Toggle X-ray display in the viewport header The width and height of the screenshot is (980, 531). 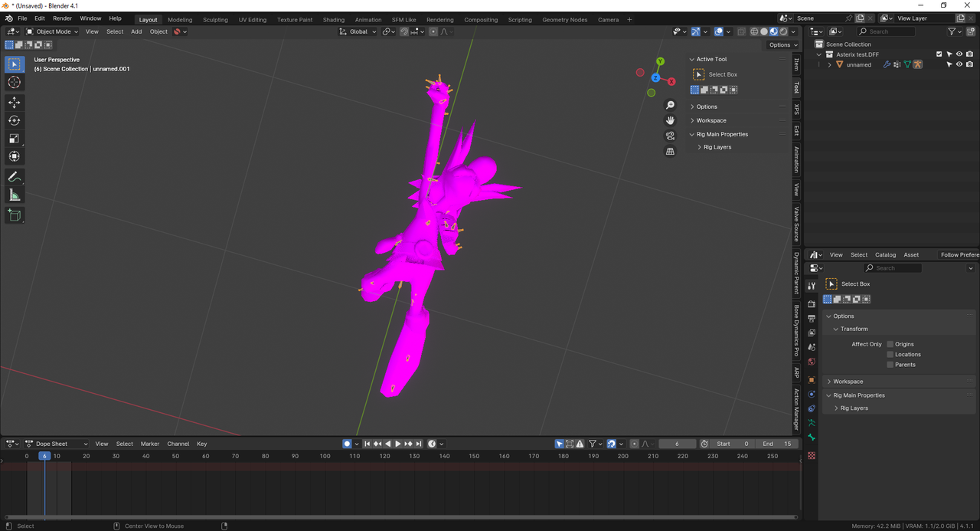(741, 31)
